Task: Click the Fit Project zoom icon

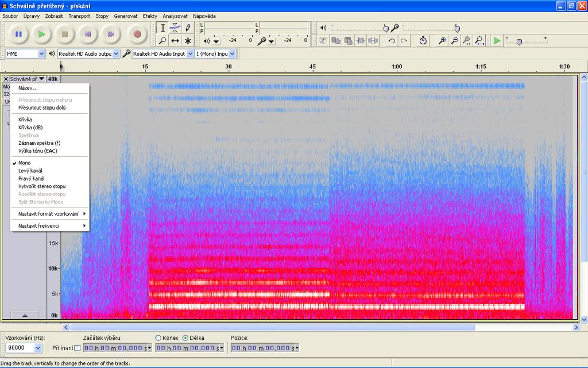Action: [x=479, y=41]
